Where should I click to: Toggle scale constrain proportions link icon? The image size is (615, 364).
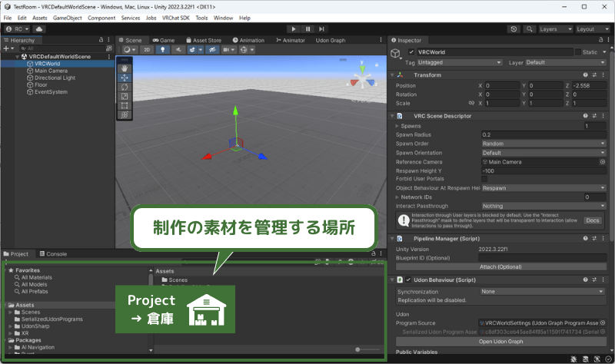(471, 103)
